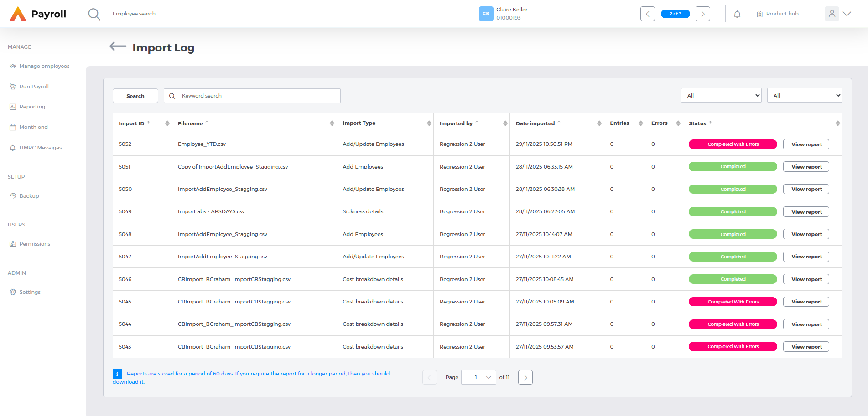Click the Search button
868x416 pixels.
(135, 96)
